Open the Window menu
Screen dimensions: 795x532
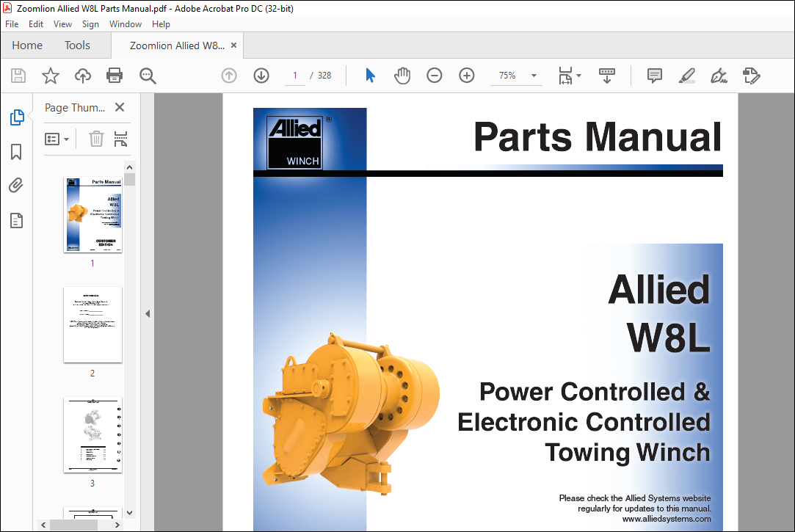pyautogui.click(x=126, y=23)
